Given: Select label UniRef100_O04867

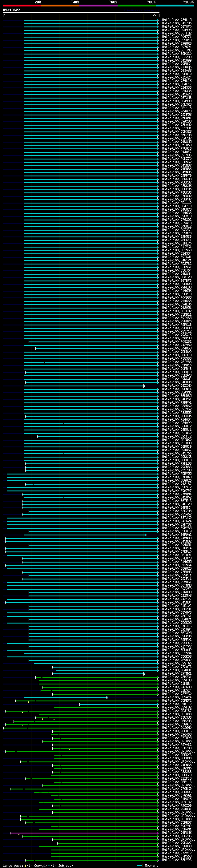Looking at the screenshot, I should (177, 450).
